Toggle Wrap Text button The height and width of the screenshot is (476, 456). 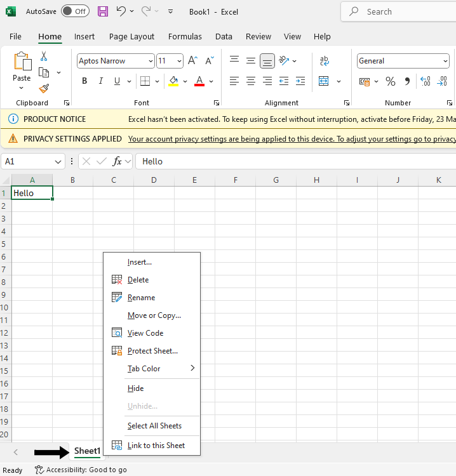pos(325,61)
